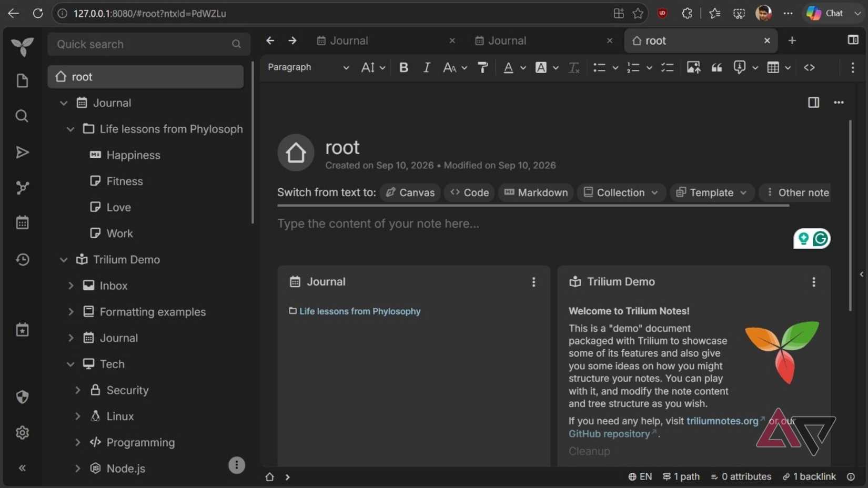Open Today's journal note star-calendar icon
The width and height of the screenshot is (868, 488).
pos(22,330)
